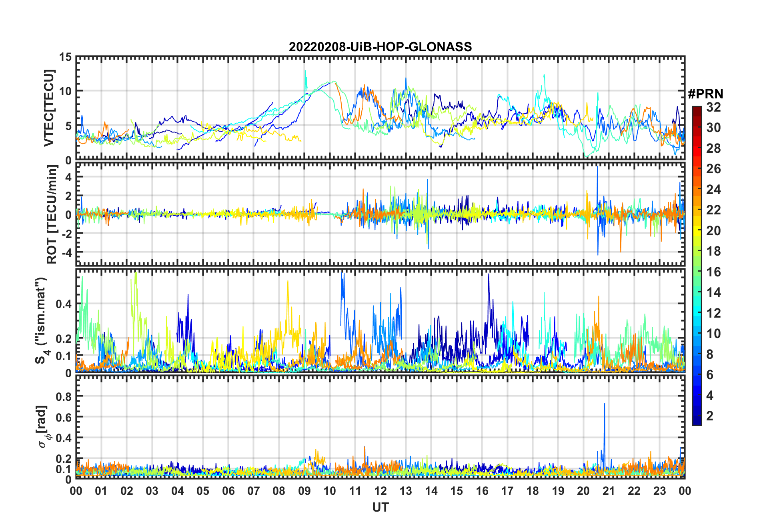Click the colorbar tick labeled 16
The image size is (761, 532).
713,272
